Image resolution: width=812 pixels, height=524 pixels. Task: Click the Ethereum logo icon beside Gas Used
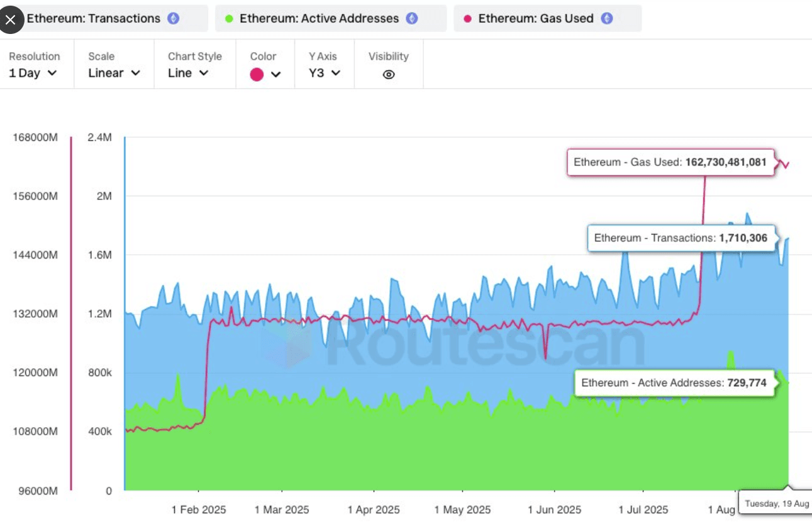[x=607, y=18]
